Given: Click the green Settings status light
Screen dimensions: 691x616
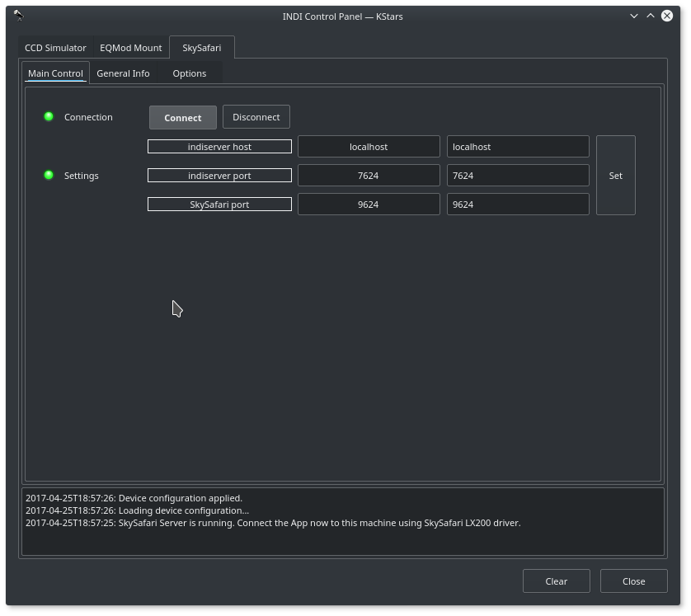Looking at the screenshot, I should (49, 175).
